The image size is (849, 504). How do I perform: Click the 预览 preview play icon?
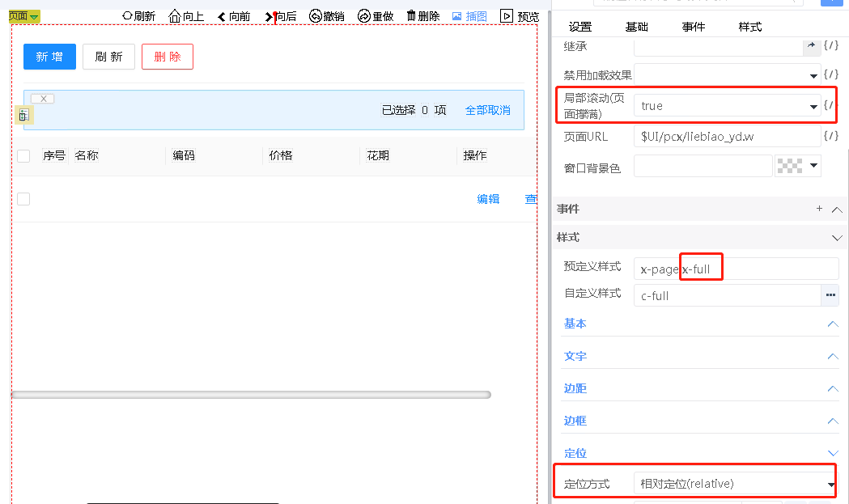point(507,16)
